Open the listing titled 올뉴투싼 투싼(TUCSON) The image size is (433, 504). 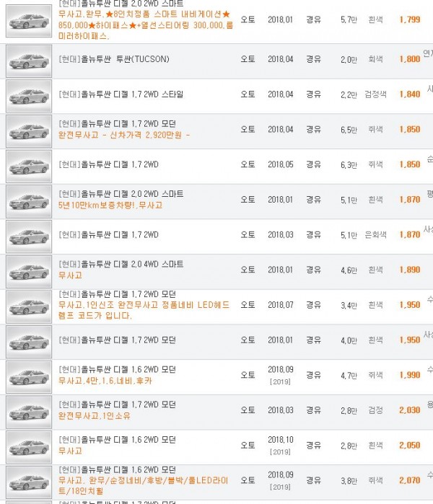(114, 59)
